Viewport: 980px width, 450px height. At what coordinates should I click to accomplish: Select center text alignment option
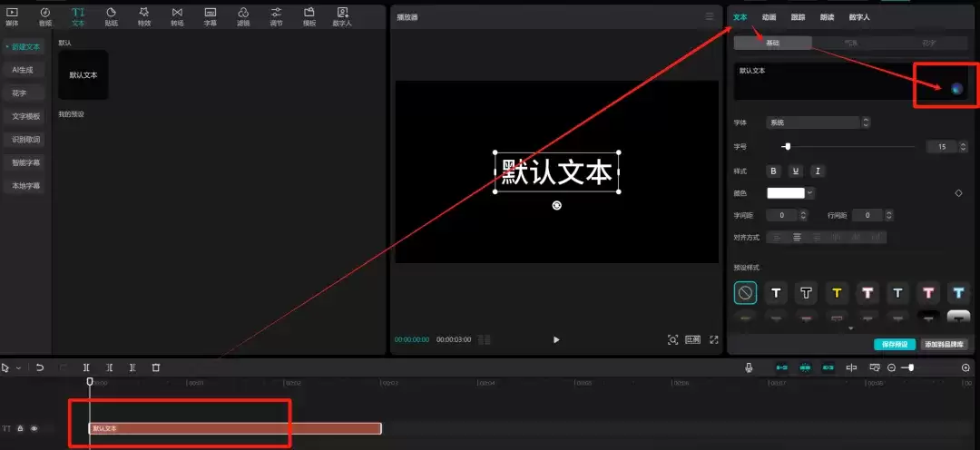pos(797,238)
